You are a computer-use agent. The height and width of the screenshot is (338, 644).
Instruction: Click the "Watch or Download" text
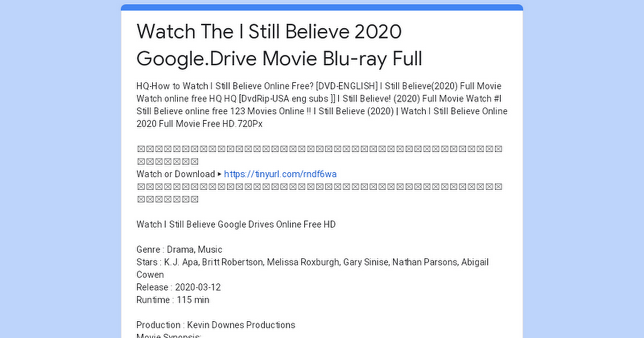[175, 174]
